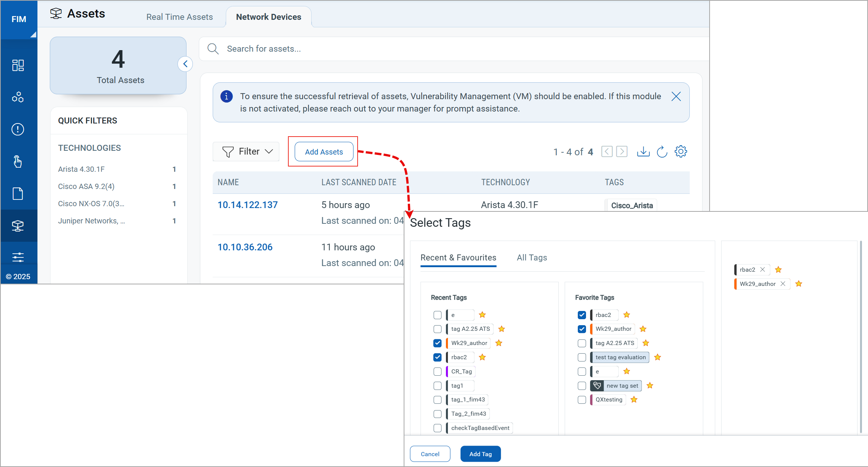868x467 pixels.
Task: Check the QXtesting checkbox
Action: 582,400
